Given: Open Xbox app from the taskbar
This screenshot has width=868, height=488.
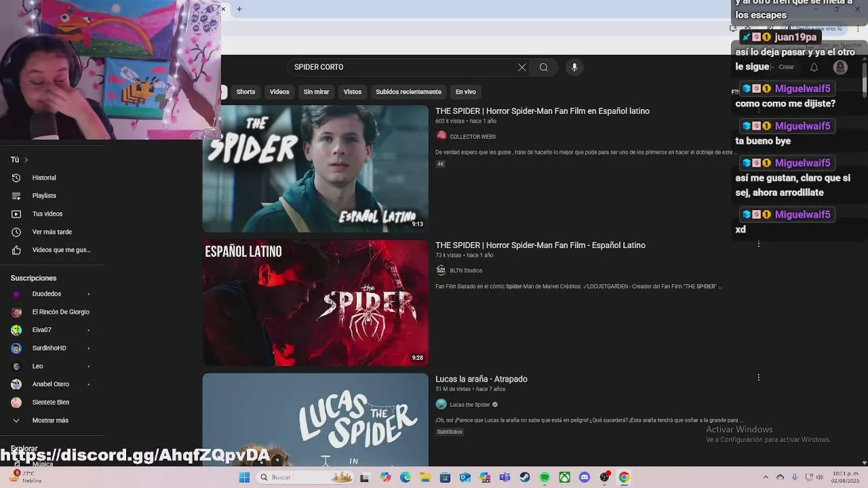Looking at the screenshot, I should 564,477.
